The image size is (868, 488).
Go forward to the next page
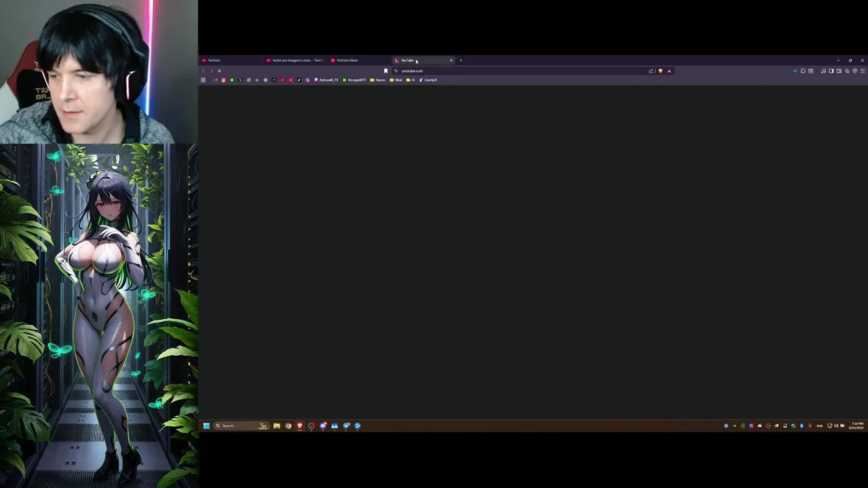211,70
